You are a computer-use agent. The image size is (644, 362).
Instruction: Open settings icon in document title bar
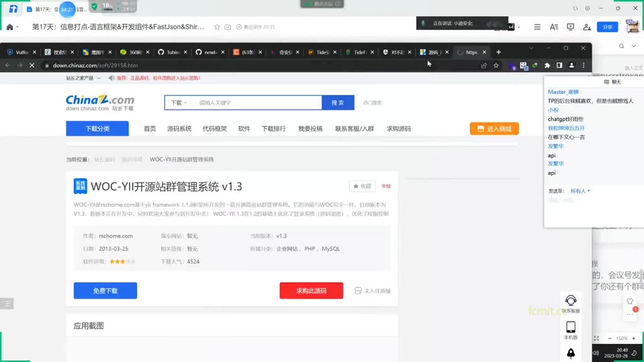[588, 8]
